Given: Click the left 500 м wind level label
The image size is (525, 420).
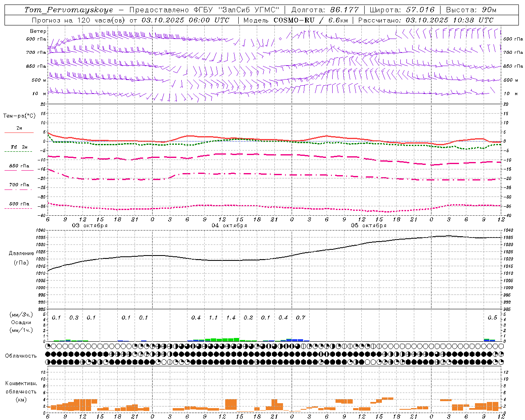Looking at the screenshot, I should (x=39, y=80).
